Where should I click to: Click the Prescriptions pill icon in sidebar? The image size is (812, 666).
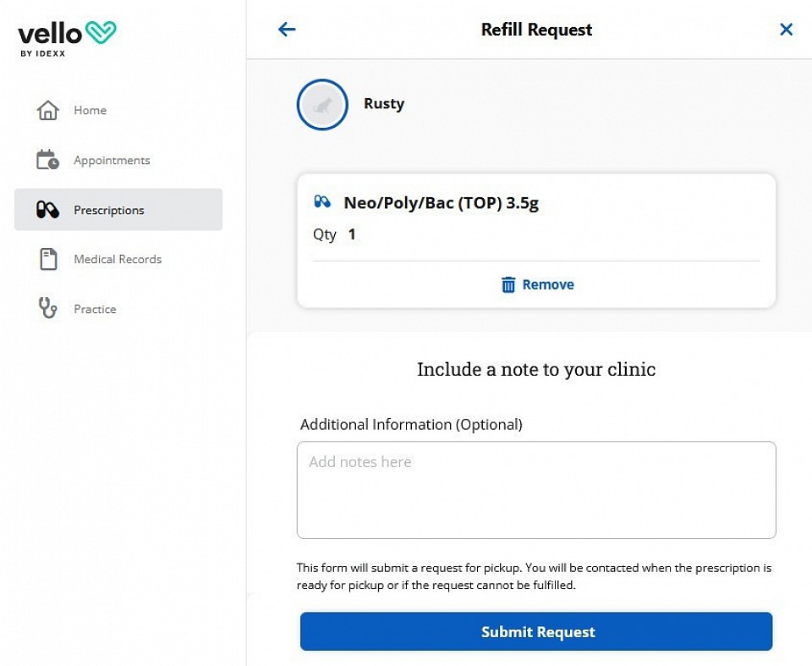click(47, 209)
